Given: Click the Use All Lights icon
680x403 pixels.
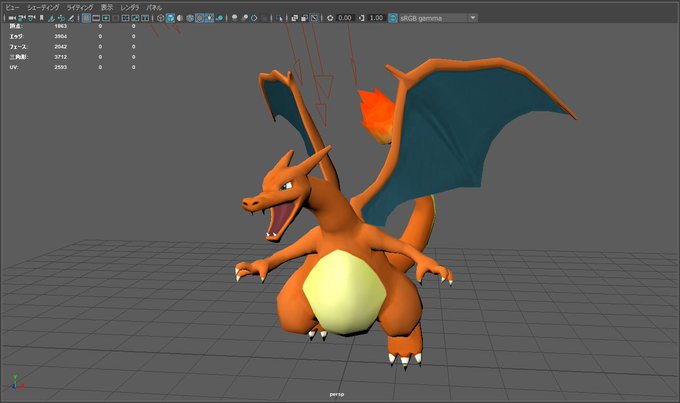Looking at the screenshot, I should [209, 18].
